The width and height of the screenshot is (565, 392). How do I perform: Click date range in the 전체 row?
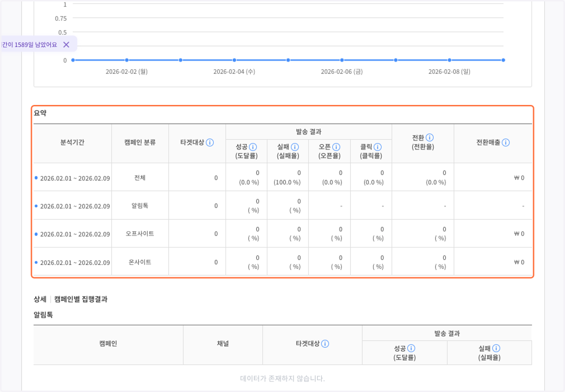[x=75, y=178]
